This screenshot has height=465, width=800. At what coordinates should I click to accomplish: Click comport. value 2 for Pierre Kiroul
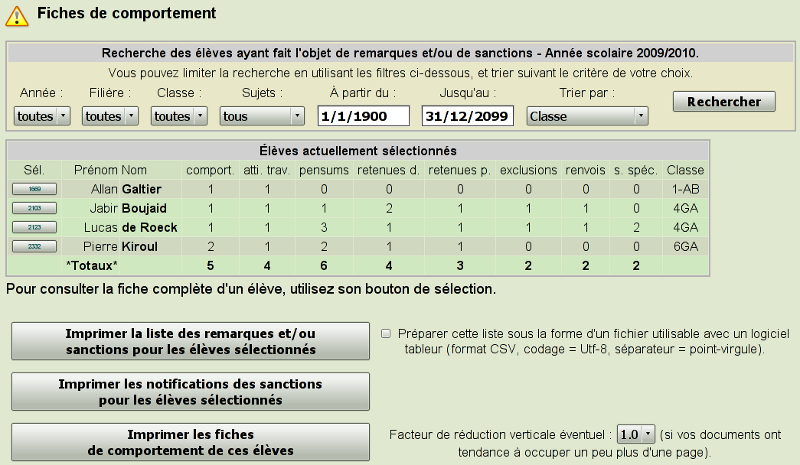[x=211, y=247]
